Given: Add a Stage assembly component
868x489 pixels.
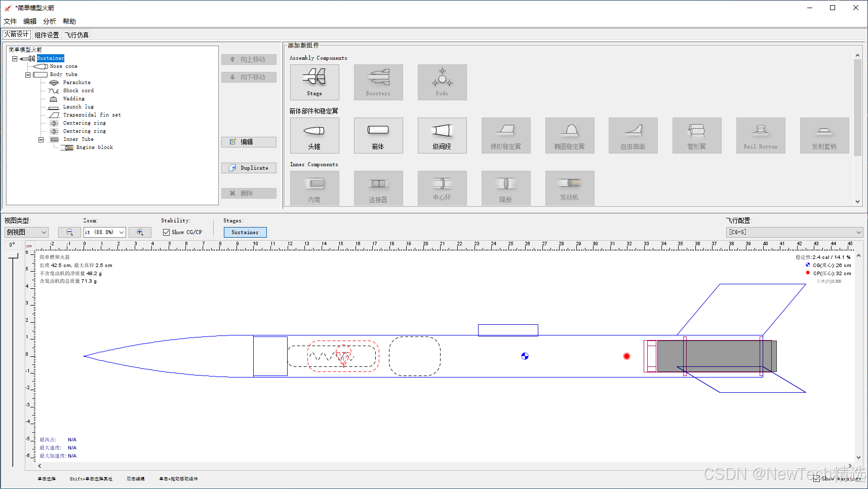Looking at the screenshot, I should pos(314,82).
